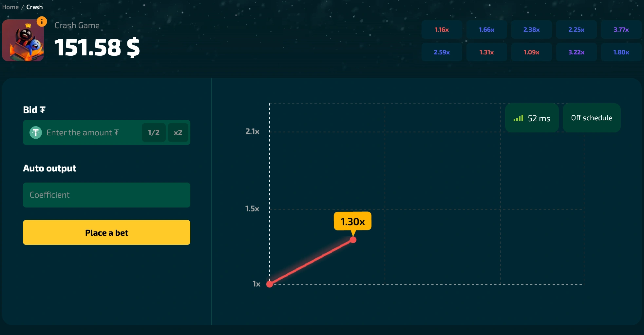The height and width of the screenshot is (335, 644).
Task: Select the 3.77x multiplier chip
Action: coord(621,30)
